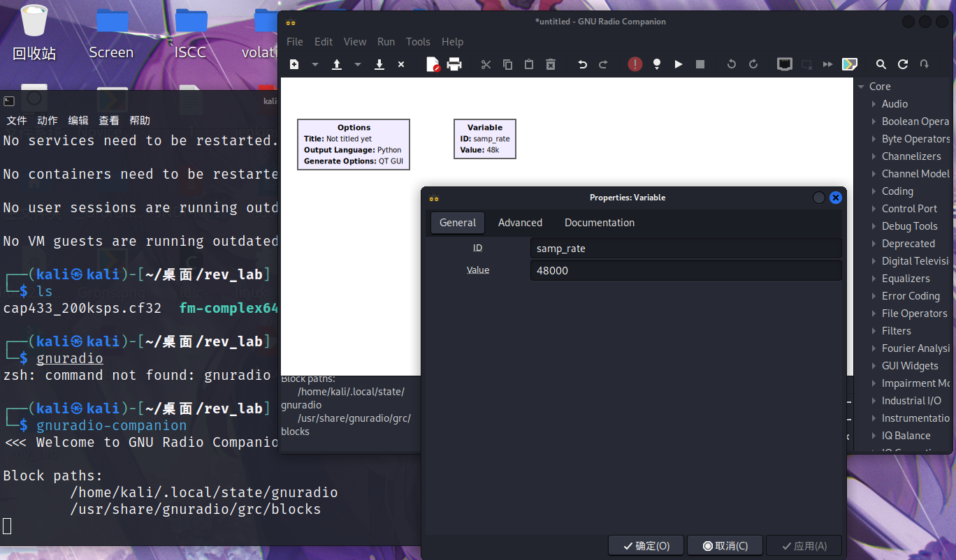Click the ID field containing samp_rate
The image size is (956, 560).
(686, 248)
